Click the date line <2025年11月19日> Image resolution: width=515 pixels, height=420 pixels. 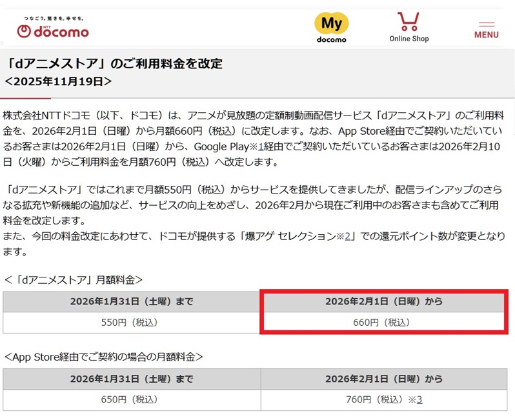58,81
